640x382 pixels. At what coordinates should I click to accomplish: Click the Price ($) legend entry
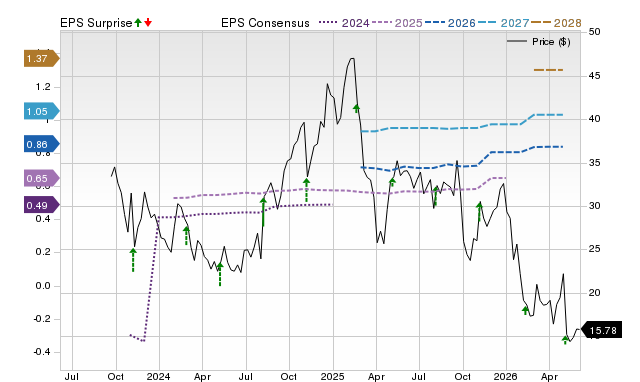coord(539,42)
